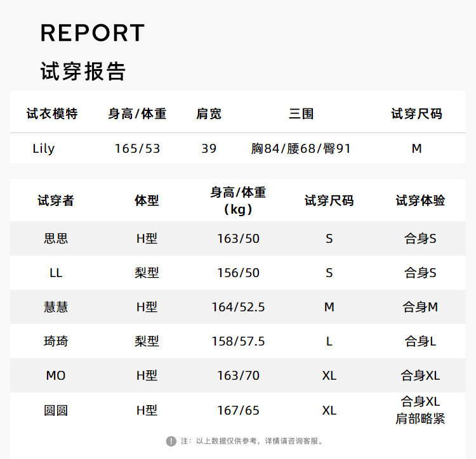The height and width of the screenshot is (459, 476).
Task: Select the model name Lily
Action: [x=44, y=148]
